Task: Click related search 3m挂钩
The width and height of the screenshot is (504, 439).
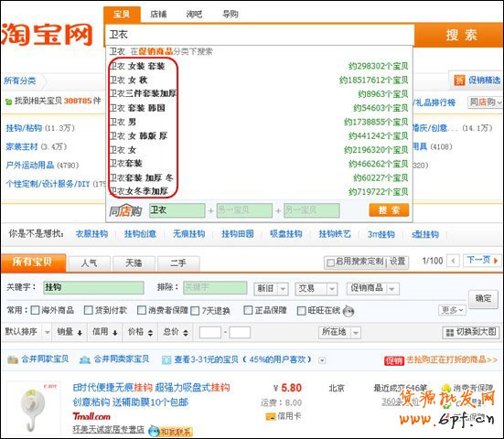Action: point(381,234)
